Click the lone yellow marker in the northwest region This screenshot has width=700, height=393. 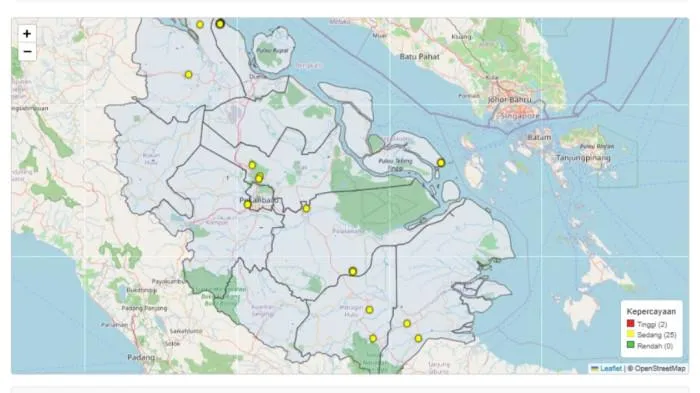point(188,75)
